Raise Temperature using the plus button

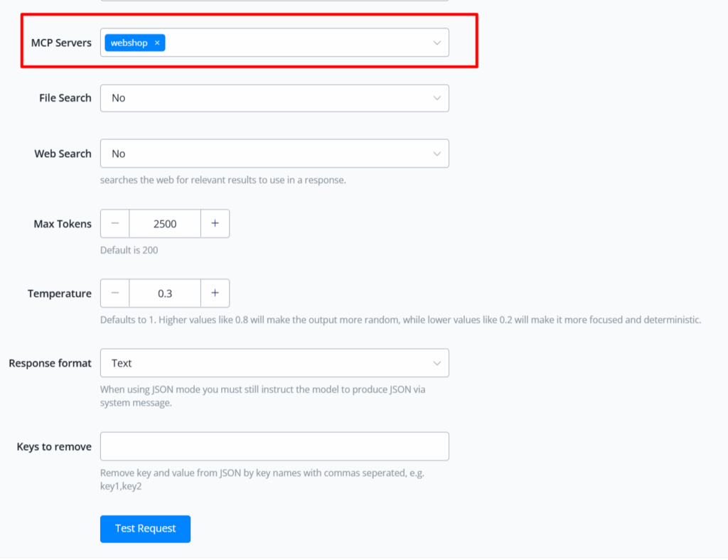[215, 294]
